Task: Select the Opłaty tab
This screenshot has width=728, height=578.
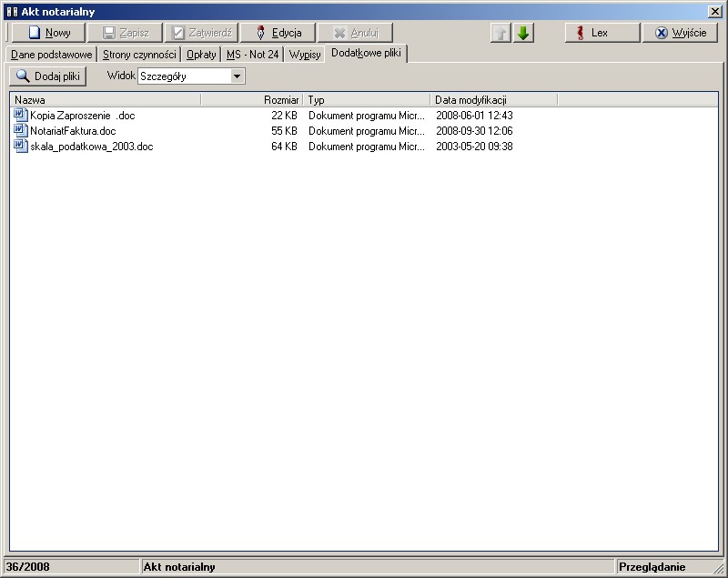Action: 201,55
